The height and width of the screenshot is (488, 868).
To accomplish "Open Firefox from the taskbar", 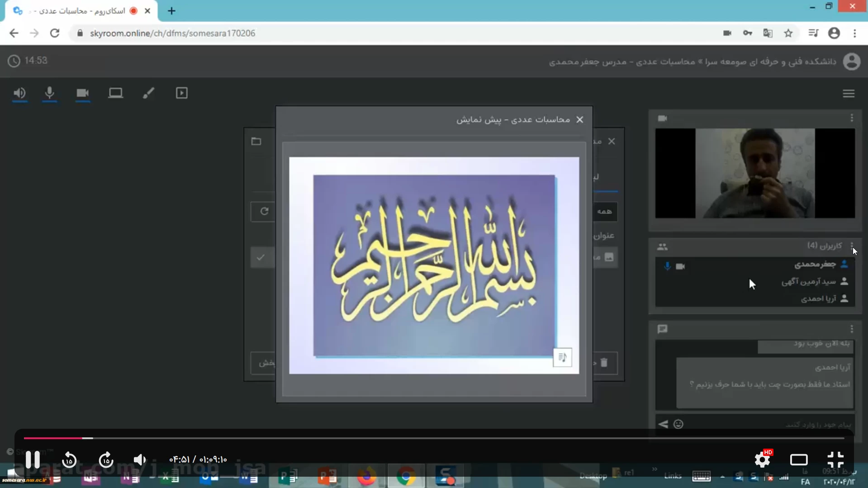I will 366,476.
